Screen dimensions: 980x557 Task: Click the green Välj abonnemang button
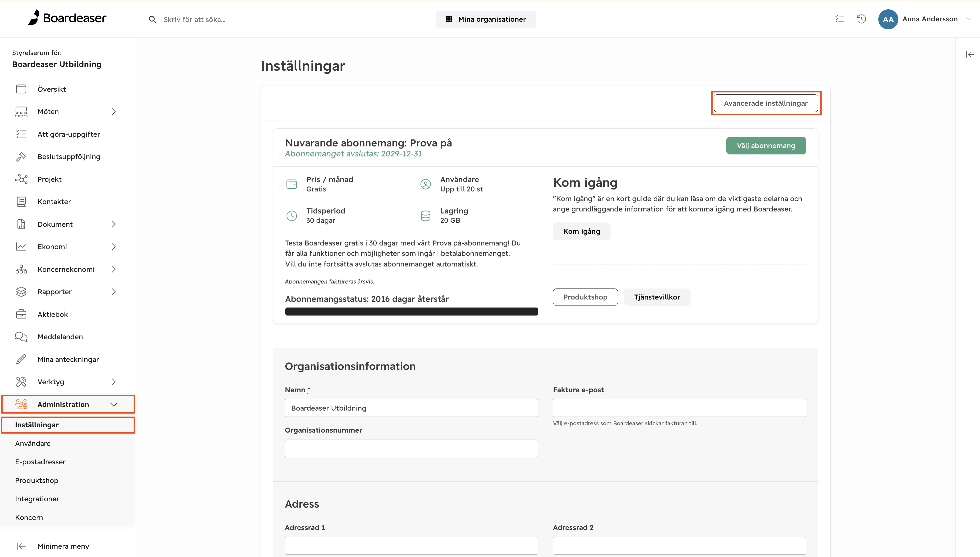point(766,145)
